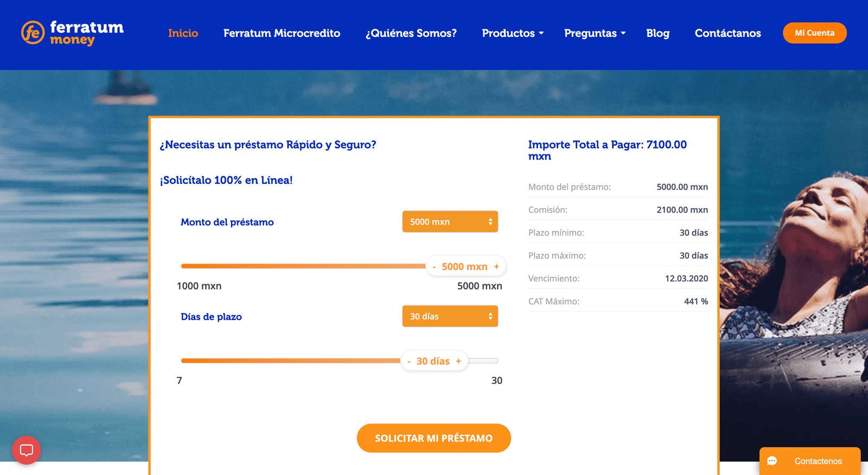Expand the Productos menu
The height and width of the screenshot is (475, 868).
513,33
